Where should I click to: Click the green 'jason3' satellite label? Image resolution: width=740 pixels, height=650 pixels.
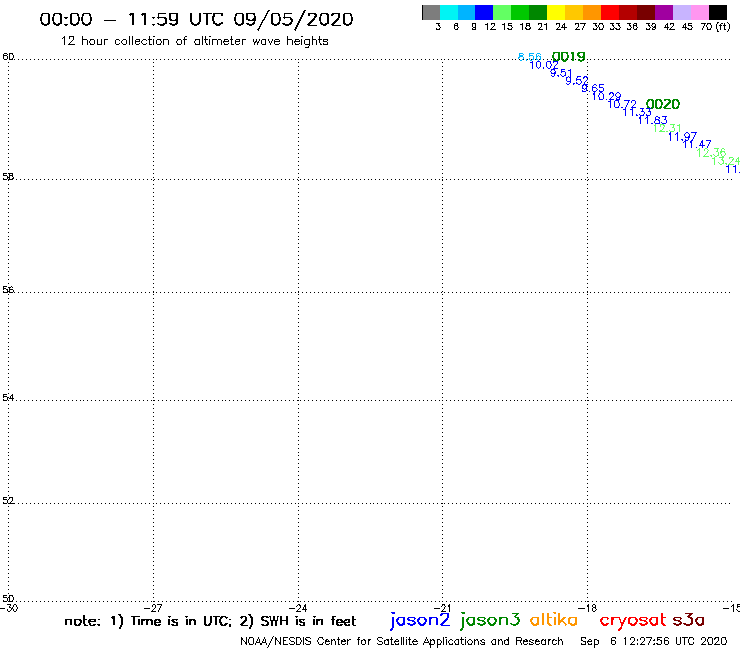coord(490,620)
